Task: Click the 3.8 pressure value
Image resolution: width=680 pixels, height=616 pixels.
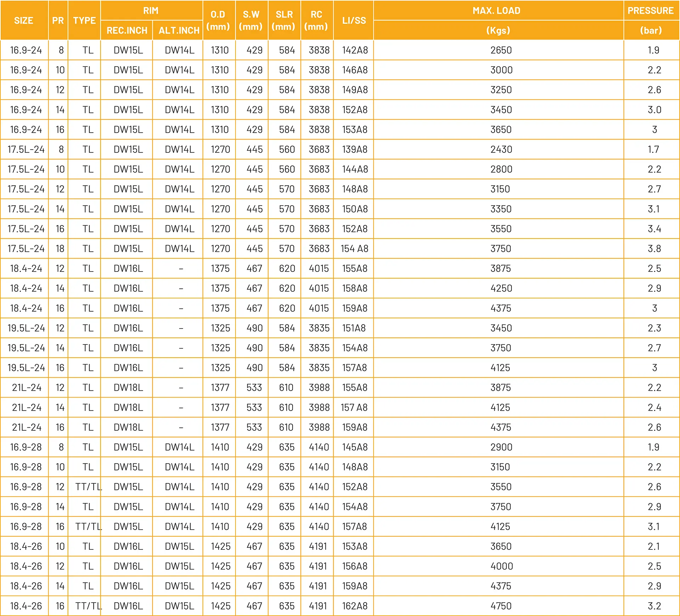Action: click(x=654, y=249)
